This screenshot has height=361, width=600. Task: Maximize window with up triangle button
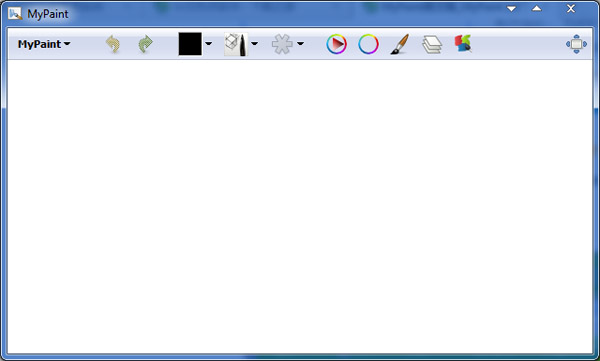(537, 8)
